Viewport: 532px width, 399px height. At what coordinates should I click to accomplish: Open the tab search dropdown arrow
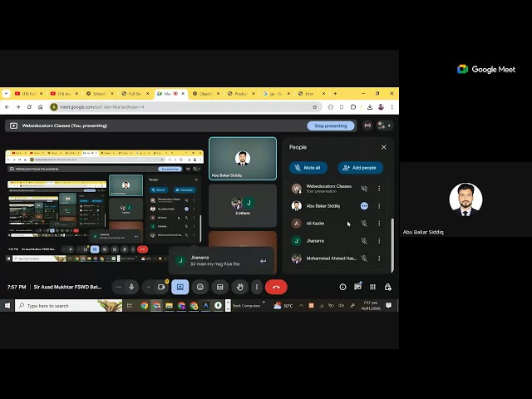(x=6, y=93)
